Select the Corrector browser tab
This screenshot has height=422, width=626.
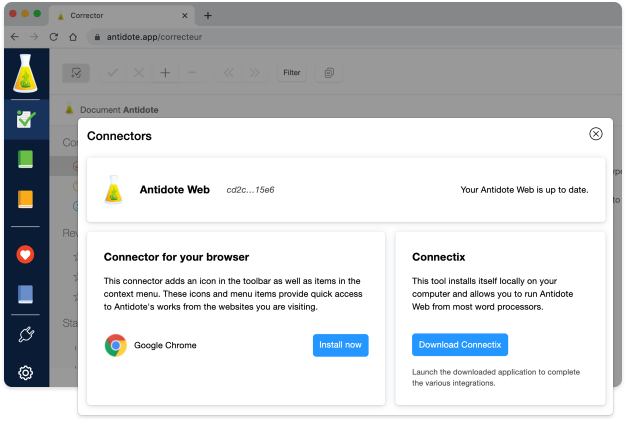[x=122, y=16]
